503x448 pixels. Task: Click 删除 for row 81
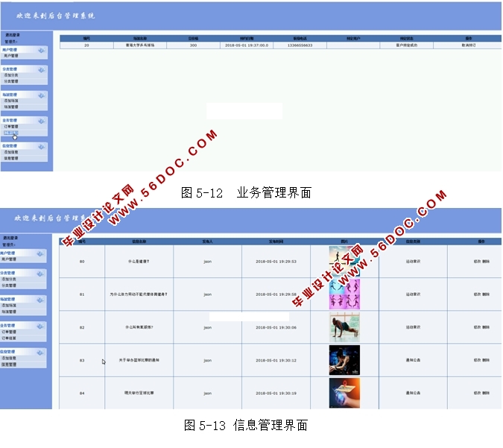[x=486, y=294]
